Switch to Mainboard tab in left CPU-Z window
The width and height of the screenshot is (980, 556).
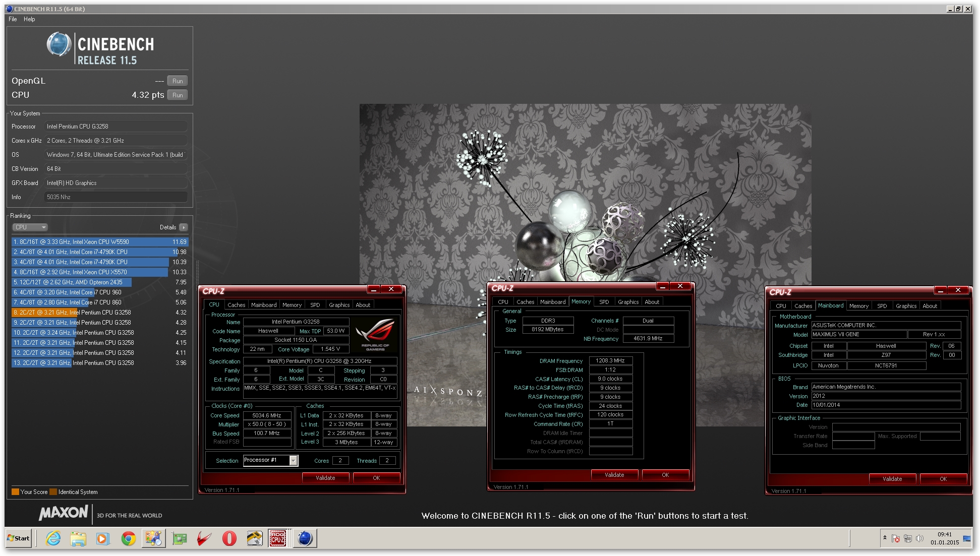click(264, 305)
